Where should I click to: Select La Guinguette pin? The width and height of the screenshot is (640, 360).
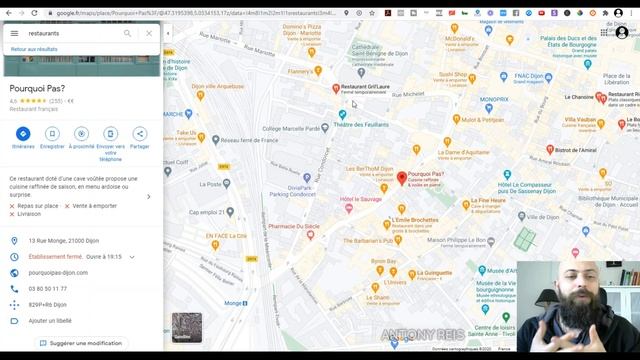(x=412, y=275)
